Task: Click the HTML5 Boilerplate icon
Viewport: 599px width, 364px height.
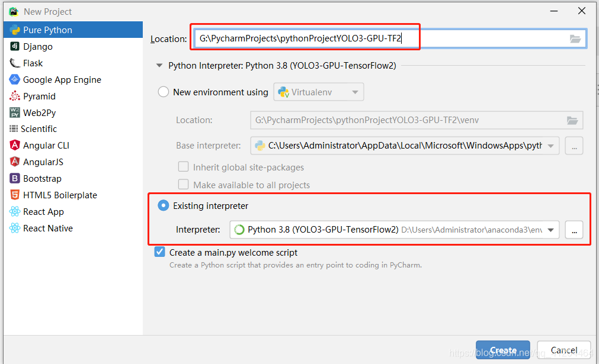Action: [15, 195]
